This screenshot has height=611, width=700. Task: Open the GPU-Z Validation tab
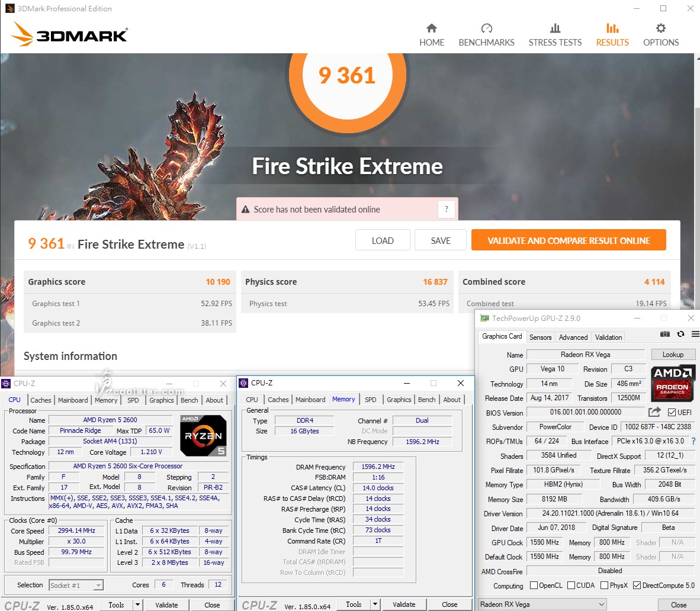click(608, 337)
